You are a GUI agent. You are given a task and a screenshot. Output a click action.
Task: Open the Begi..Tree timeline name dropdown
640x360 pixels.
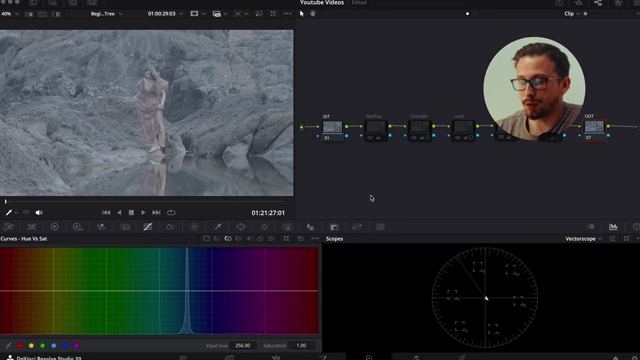pyautogui.click(x=106, y=14)
